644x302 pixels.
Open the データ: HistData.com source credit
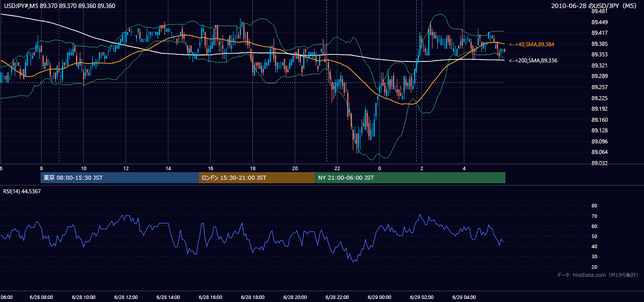(x=598, y=275)
